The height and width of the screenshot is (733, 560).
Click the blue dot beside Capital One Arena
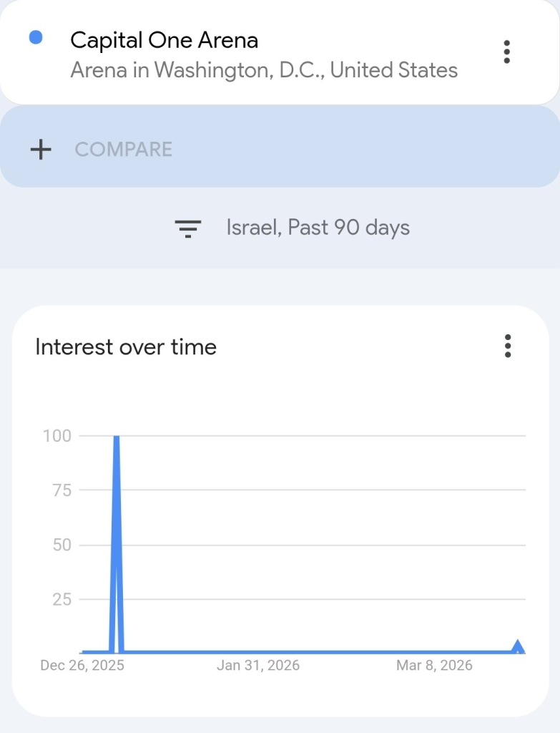[36, 39]
